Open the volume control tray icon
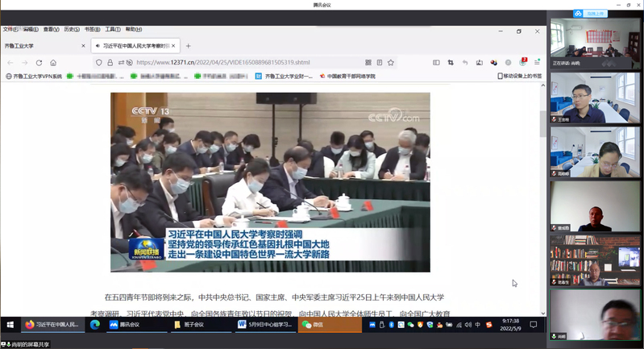This screenshot has width=644, height=349. pyautogui.click(x=468, y=325)
